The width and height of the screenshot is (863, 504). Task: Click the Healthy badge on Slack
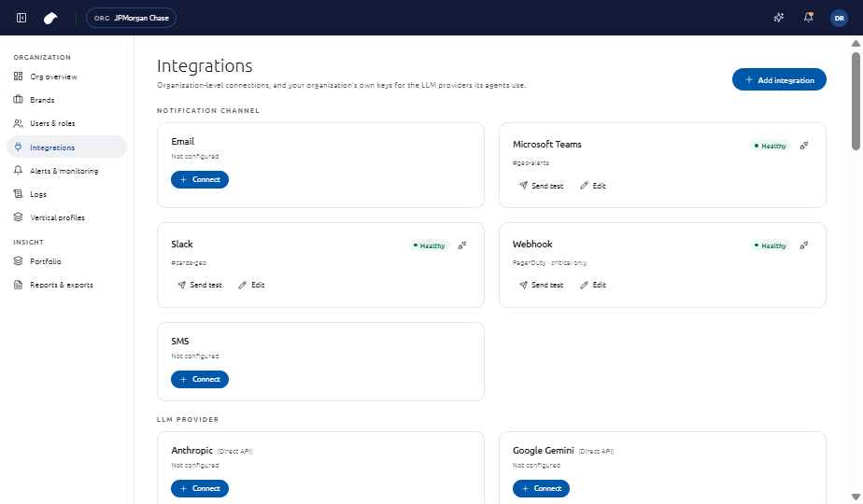coord(430,245)
